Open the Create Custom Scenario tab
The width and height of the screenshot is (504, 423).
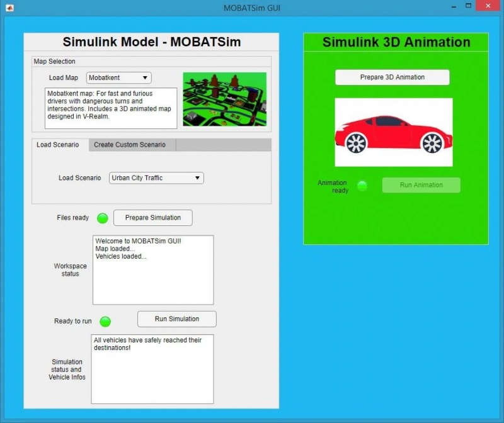click(130, 145)
